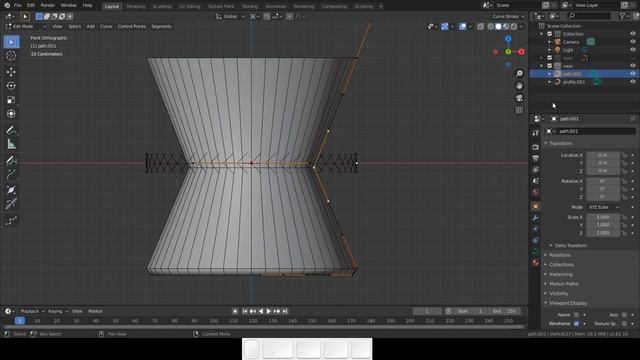Screen dimensions: 640x360
Task: Switch perspective/orthographic grid icon
Action: [519, 110]
